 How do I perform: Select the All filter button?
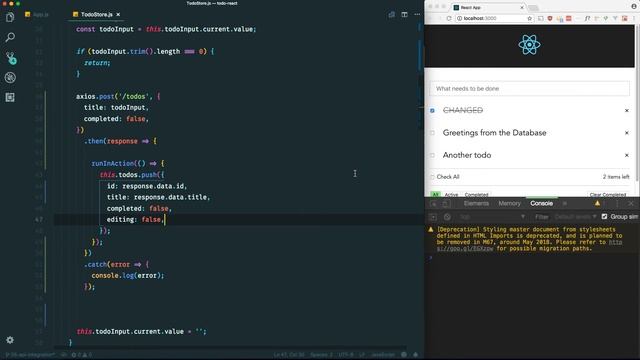(436, 195)
